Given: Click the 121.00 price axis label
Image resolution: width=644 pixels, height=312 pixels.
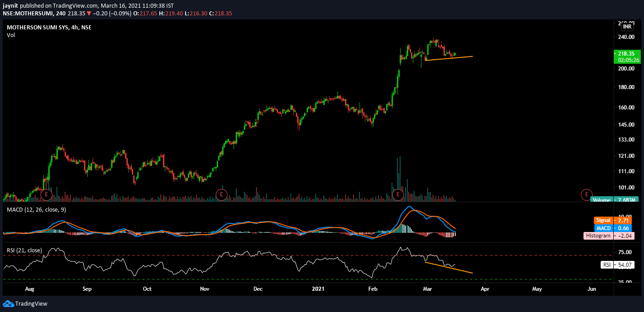Looking at the screenshot, I should 626,156.
